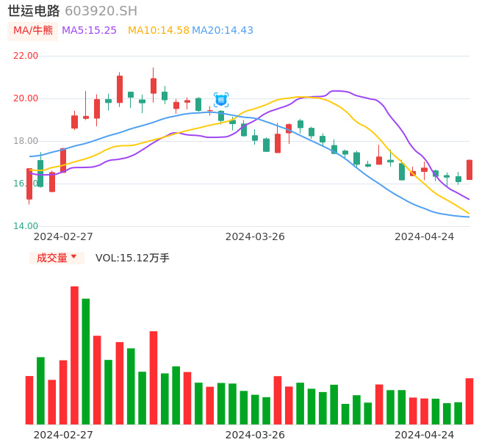Image resolution: width=504 pixels, height=445 pixels.
Task: Click the tallest red volume bar
Action: (74, 355)
